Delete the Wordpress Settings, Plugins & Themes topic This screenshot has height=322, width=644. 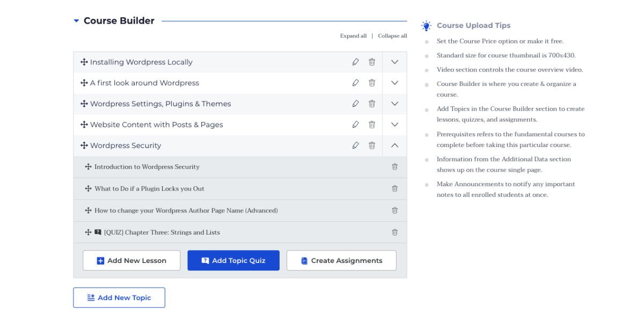[372, 104]
